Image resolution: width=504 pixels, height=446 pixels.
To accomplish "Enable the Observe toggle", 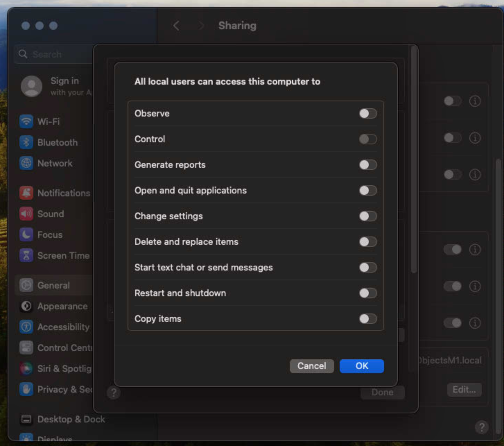I will click(x=368, y=113).
